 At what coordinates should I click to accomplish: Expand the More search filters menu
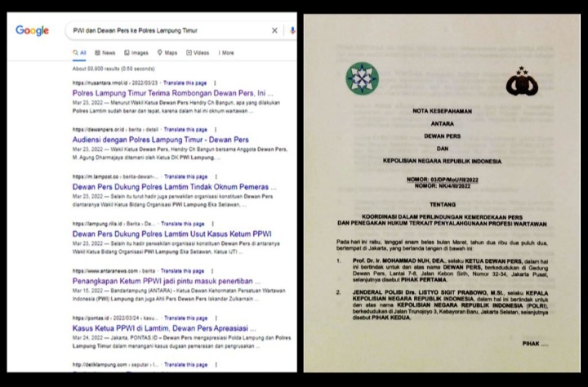(226, 53)
